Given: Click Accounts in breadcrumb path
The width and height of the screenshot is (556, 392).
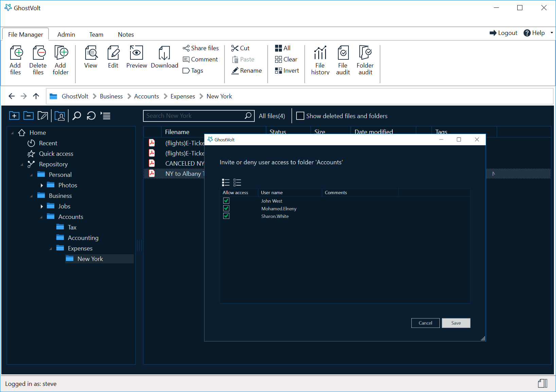Looking at the screenshot, I should point(146,96).
